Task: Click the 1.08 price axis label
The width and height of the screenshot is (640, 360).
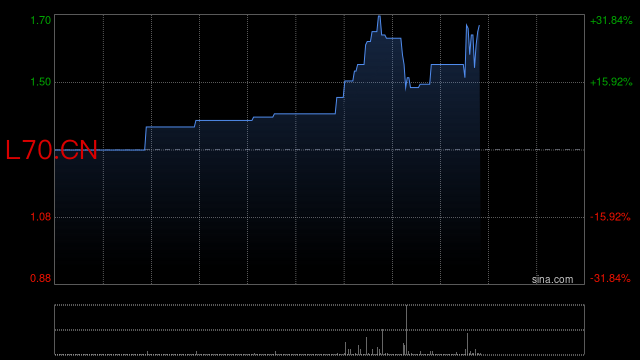Action: 41,217
